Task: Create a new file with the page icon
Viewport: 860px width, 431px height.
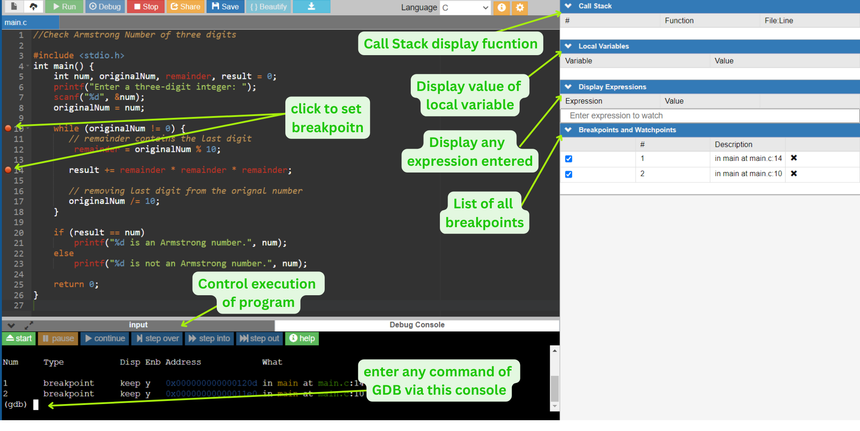Action: pos(13,7)
